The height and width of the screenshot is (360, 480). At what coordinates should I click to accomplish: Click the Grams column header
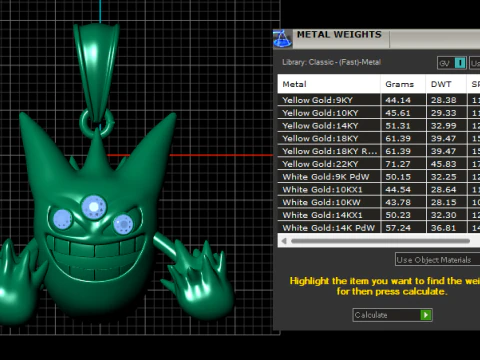pos(403,84)
